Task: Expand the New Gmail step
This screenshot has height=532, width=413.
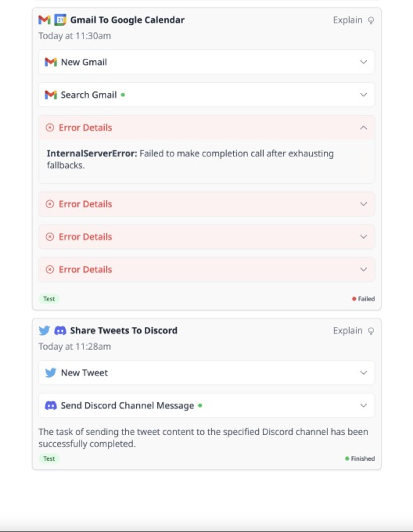Action: coord(363,62)
